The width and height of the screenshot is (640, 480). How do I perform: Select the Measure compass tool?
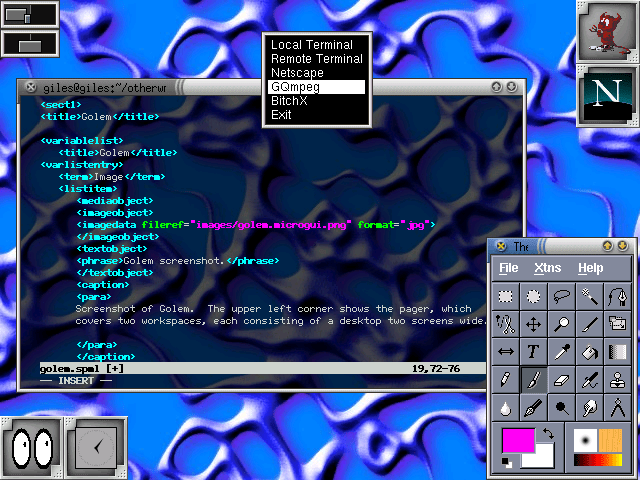click(618, 407)
